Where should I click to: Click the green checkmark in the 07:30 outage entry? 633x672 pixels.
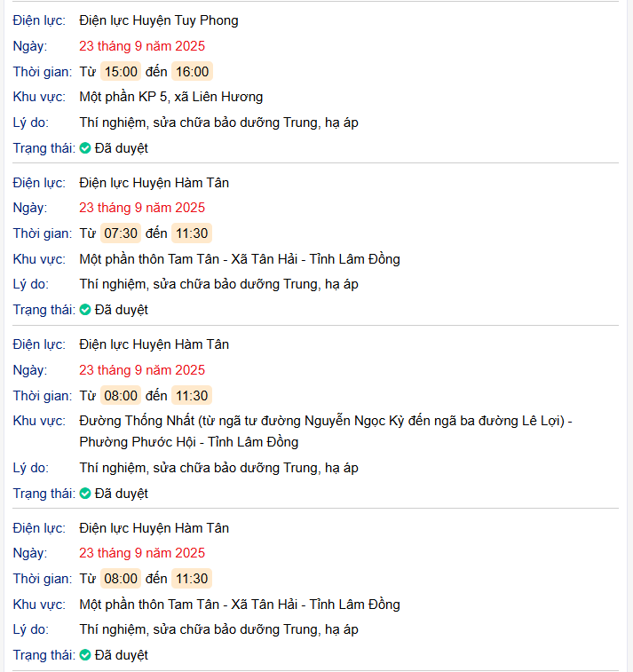tap(85, 310)
